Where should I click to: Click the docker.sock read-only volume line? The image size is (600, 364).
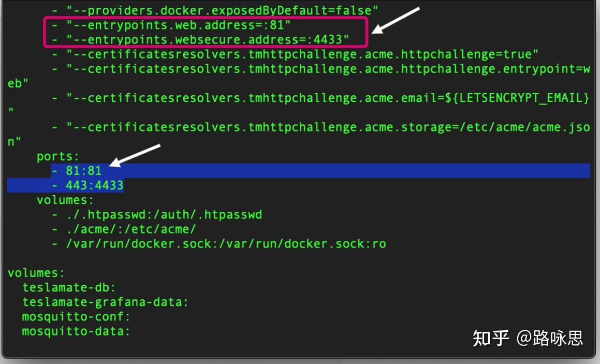[226, 243]
